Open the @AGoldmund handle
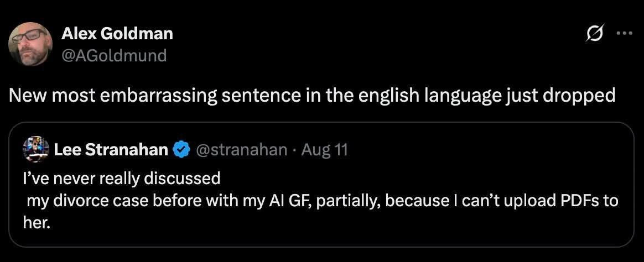This screenshot has width=644, height=262. 114,55
